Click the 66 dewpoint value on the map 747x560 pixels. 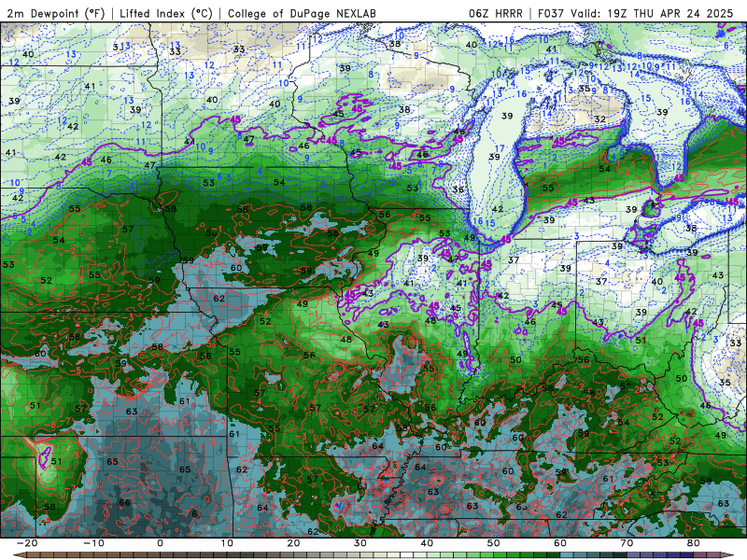124,503
